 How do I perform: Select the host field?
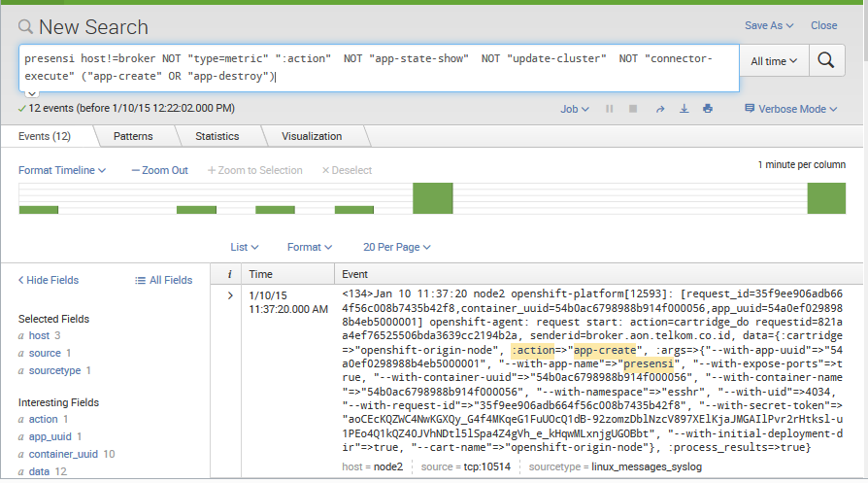(39, 335)
